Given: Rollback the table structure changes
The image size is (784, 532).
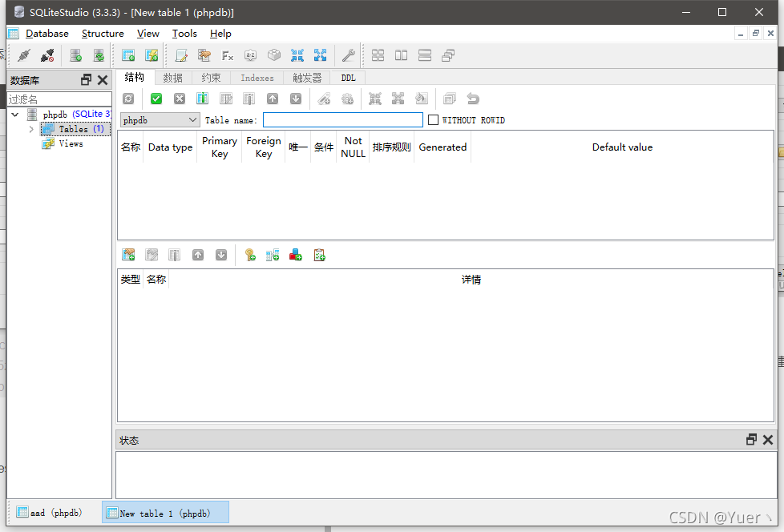Looking at the screenshot, I should [180, 99].
